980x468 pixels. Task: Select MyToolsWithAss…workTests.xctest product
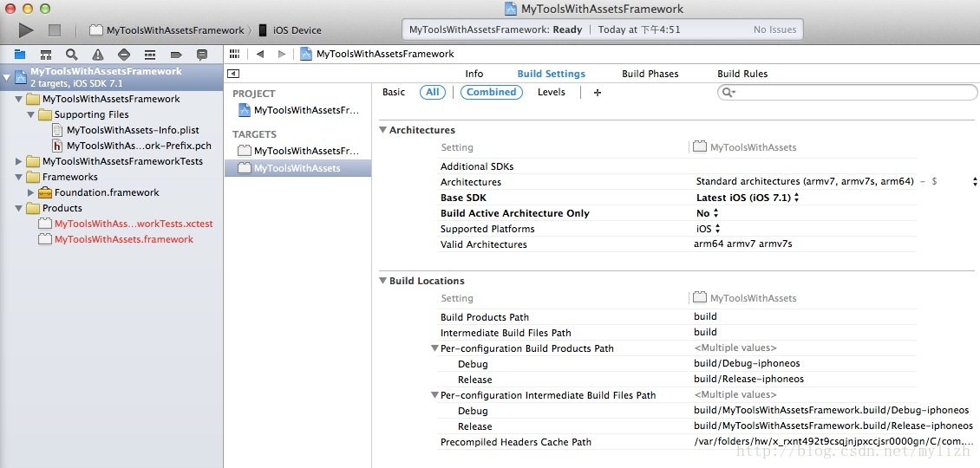[134, 224]
